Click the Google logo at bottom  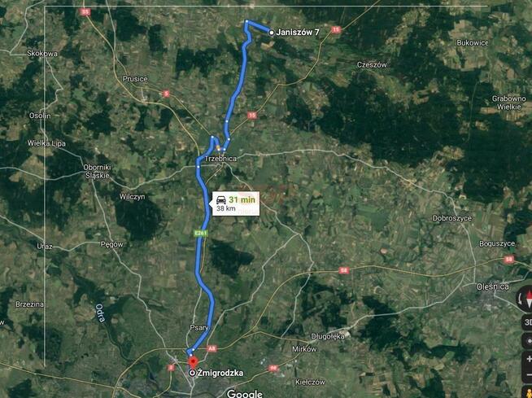245,394
